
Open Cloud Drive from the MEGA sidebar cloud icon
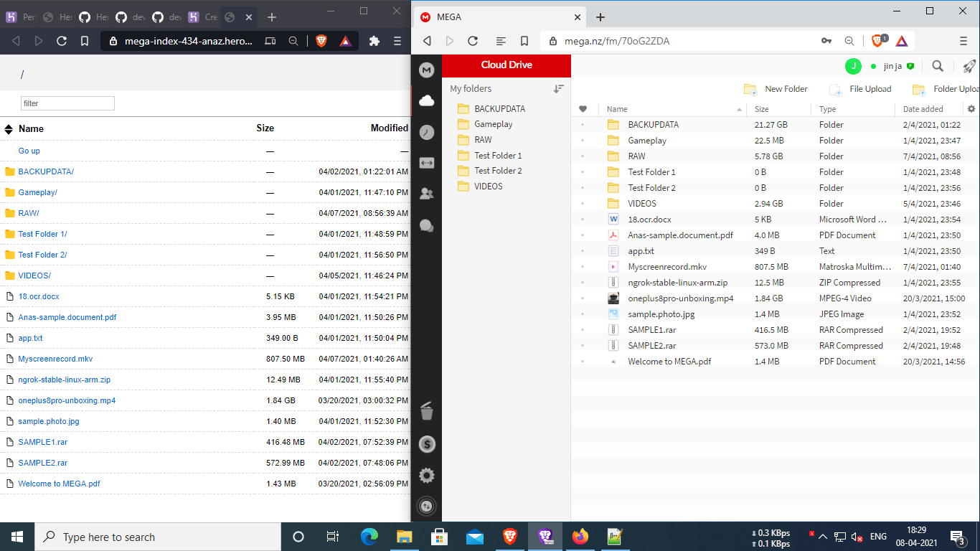(x=427, y=100)
